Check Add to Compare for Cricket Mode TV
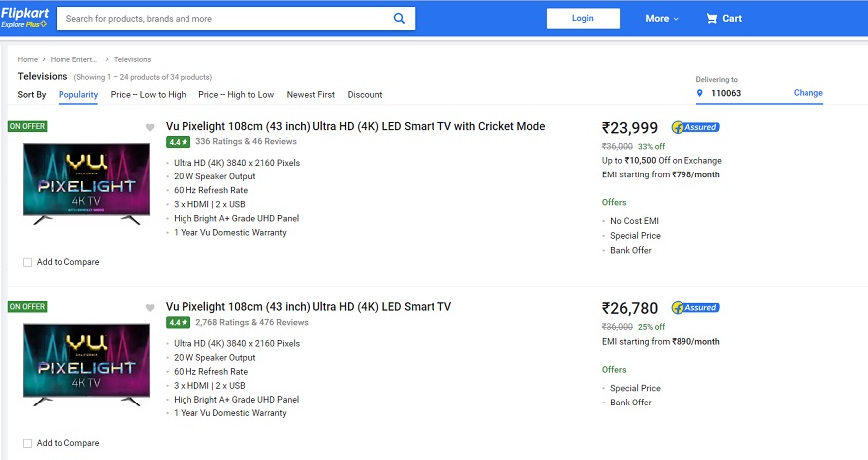Image resolution: width=868 pixels, height=460 pixels. [x=27, y=262]
